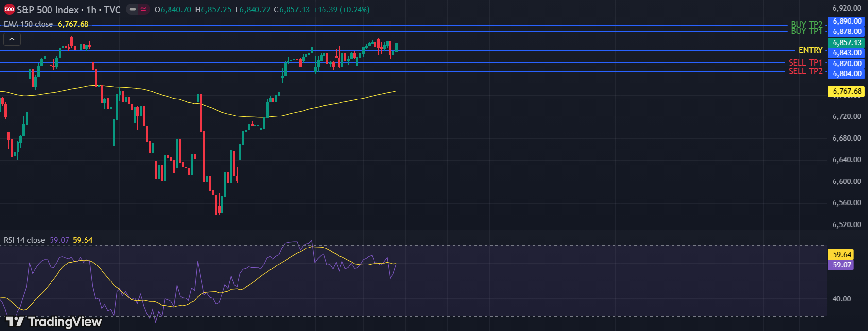
Task: Click the pink approximate-sign data status icon
Action: [143, 10]
